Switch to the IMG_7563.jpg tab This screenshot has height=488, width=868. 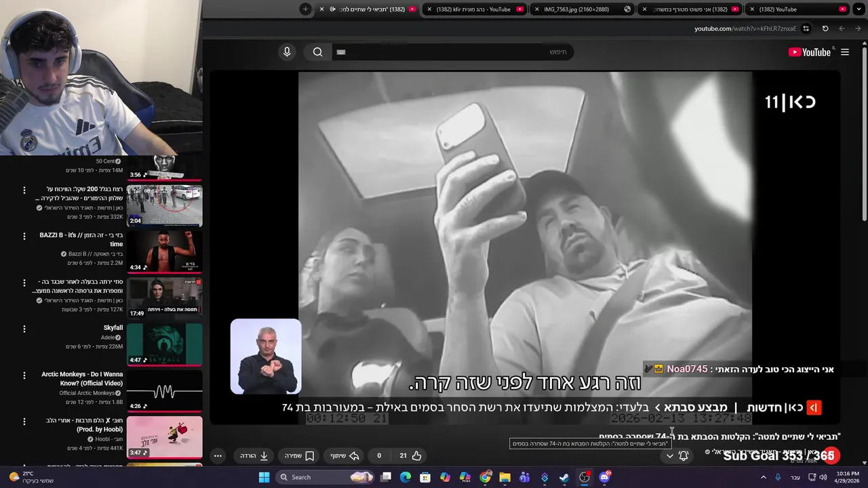coord(583,9)
